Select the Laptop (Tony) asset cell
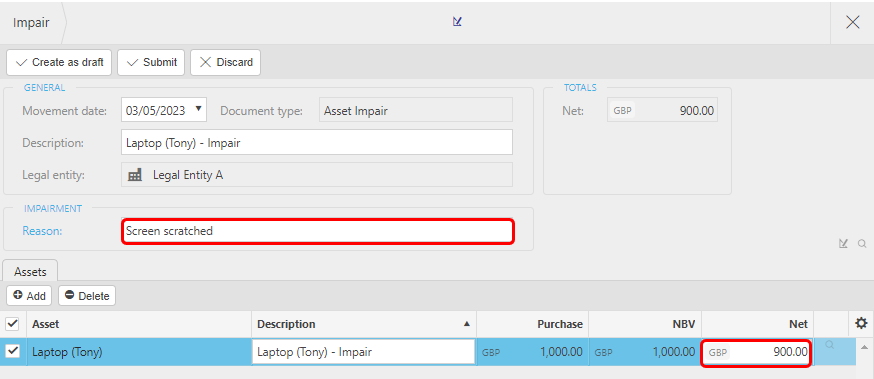 pyautogui.click(x=138, y=352)
